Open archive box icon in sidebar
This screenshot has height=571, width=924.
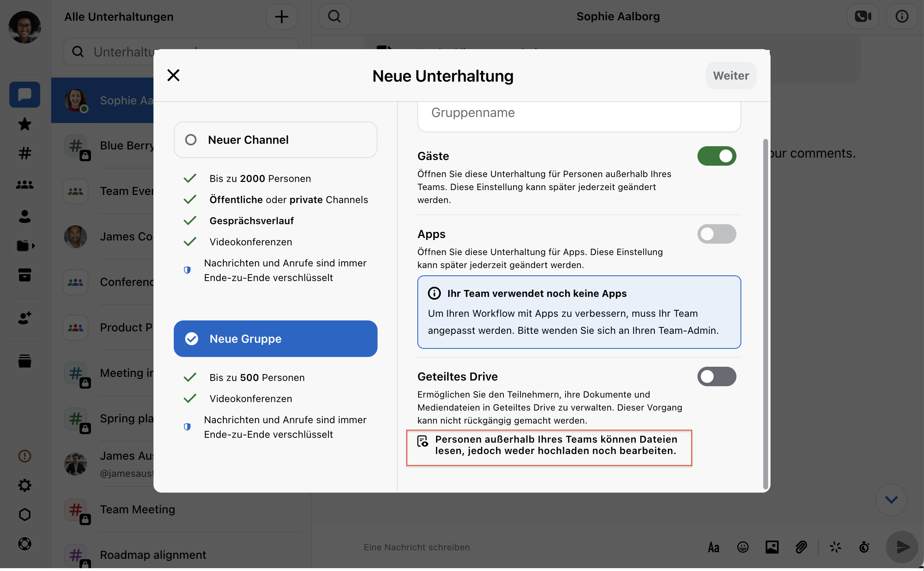25,275
